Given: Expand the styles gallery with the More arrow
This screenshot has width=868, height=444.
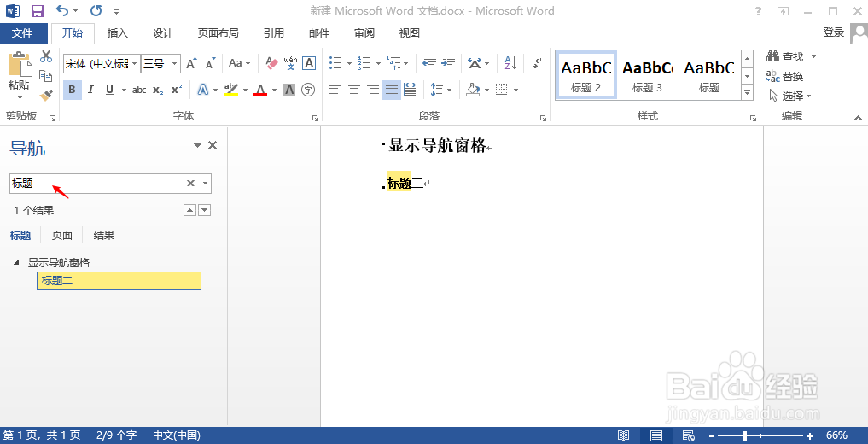Looking at the screenshot, I should 747,93.
